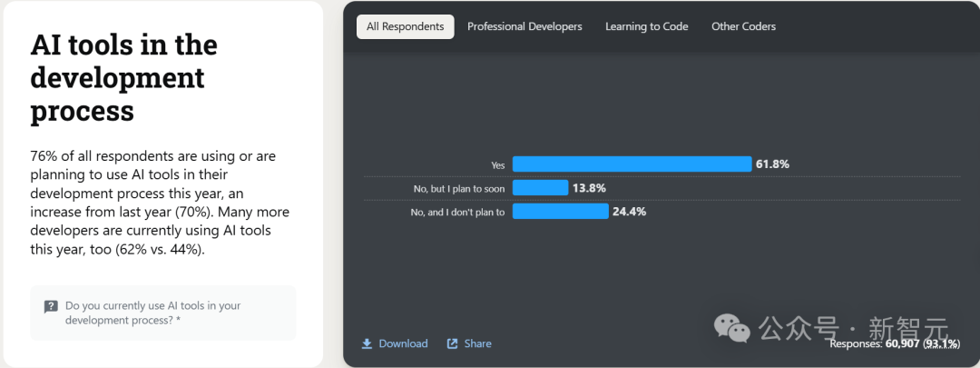Image resolution: width=980 pixels, height=368 pixels.
Task: Select the All Respondents tab
Action: coord(405,26)
